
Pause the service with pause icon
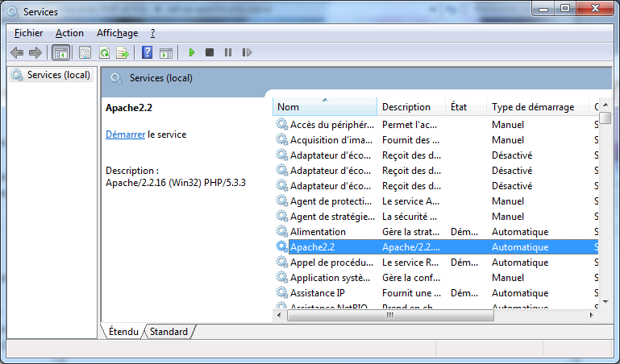(x=228, y=52)
